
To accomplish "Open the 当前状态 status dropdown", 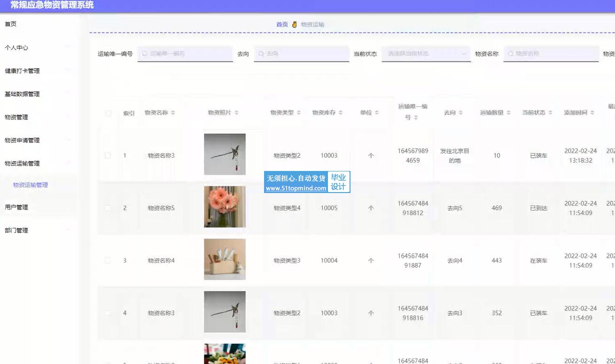I will pyautogui.click(x=426, y=54).
